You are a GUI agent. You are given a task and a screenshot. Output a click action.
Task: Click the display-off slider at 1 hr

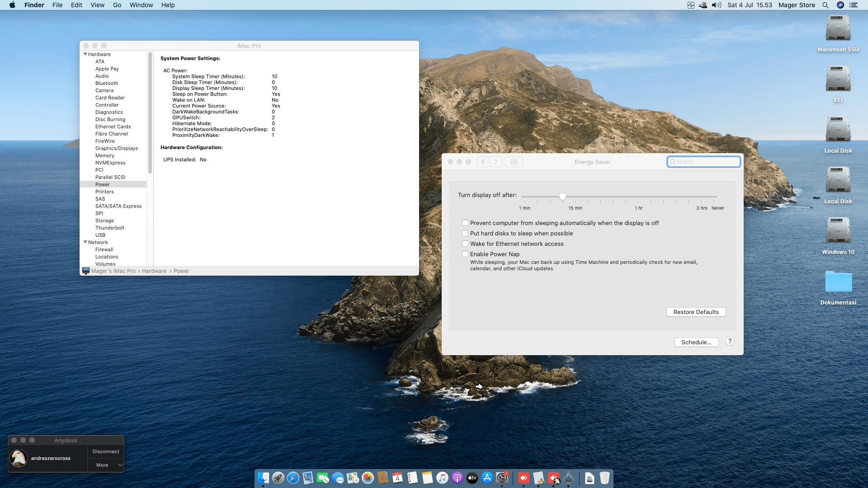click(x=638, y=197)
